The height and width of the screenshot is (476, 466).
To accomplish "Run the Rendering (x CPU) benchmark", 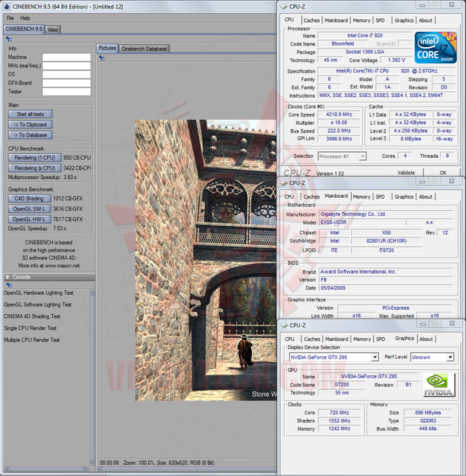I will (x=35, y=168).
